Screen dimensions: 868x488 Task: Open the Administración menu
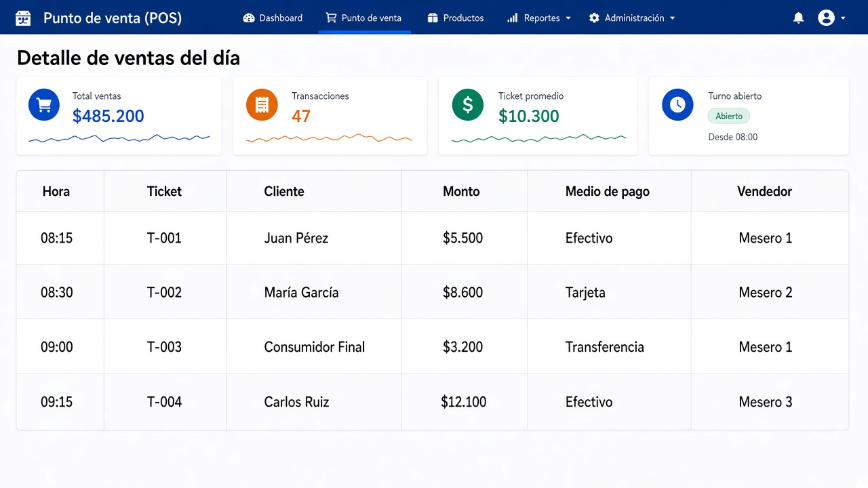click(x=632, y=18)
